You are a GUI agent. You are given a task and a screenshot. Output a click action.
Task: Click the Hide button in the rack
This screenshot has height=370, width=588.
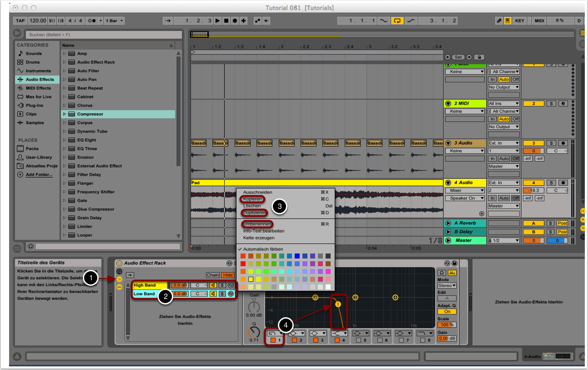point(227,275)
